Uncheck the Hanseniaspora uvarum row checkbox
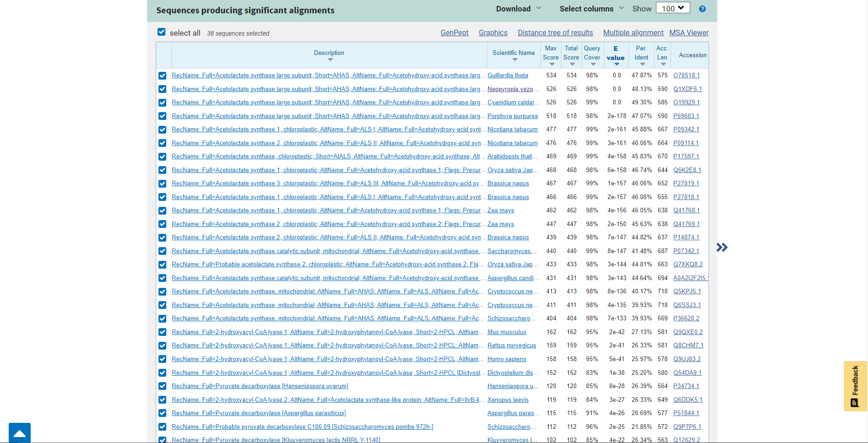The height and width of the screenshot is (443, 868). (x=162, y=386)
